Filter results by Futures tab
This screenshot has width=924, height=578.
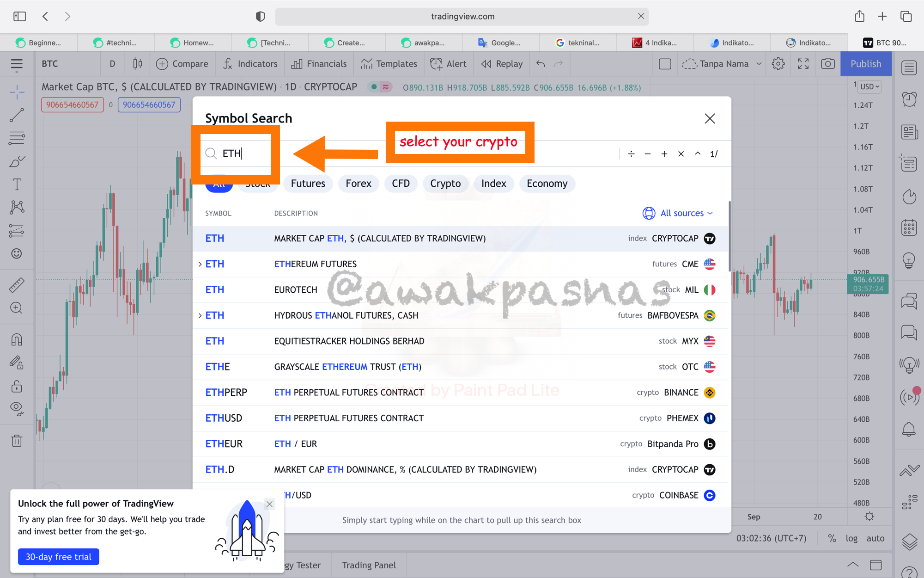[x=308, y=184]
